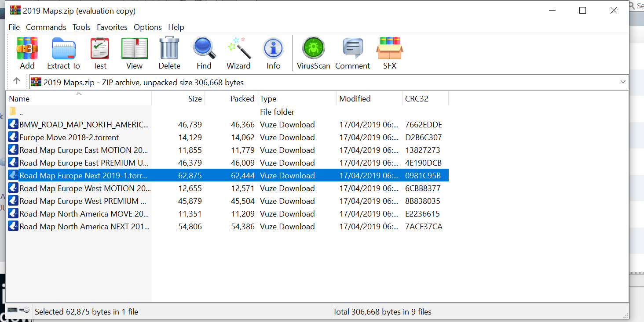The width and height of the screenshot is (644, 322).
Task: Click the Road Map North America NEXT file icon
Action: point(13,226)
